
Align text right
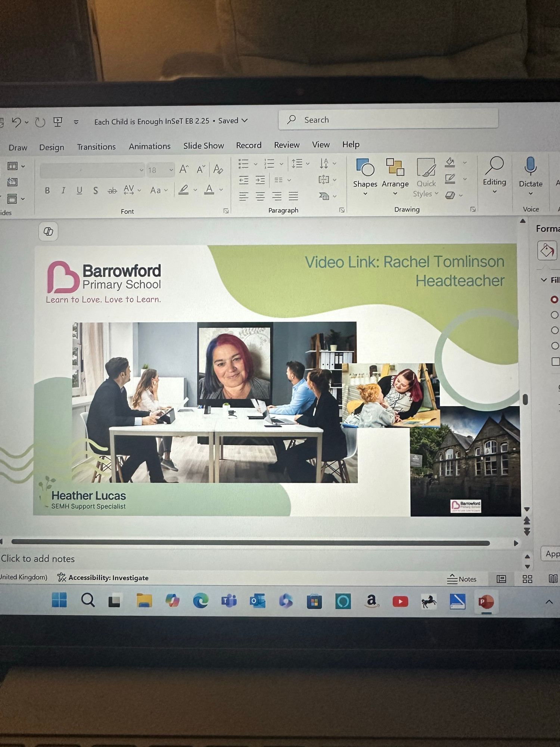pyautogui.click(x=277, y=196)
